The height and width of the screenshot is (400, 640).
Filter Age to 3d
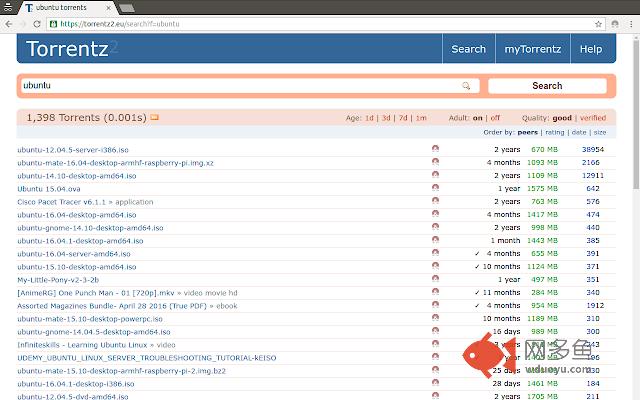[386, 118]
